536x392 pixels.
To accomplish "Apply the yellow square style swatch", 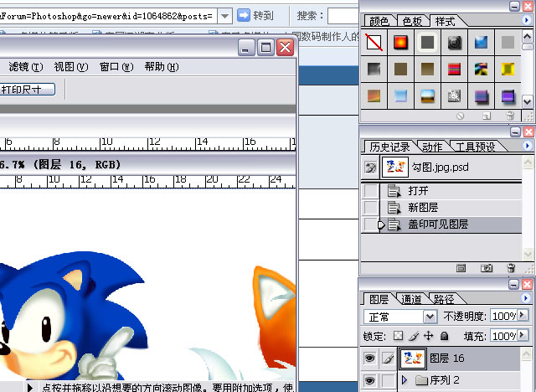I will [x=508, y=69].
